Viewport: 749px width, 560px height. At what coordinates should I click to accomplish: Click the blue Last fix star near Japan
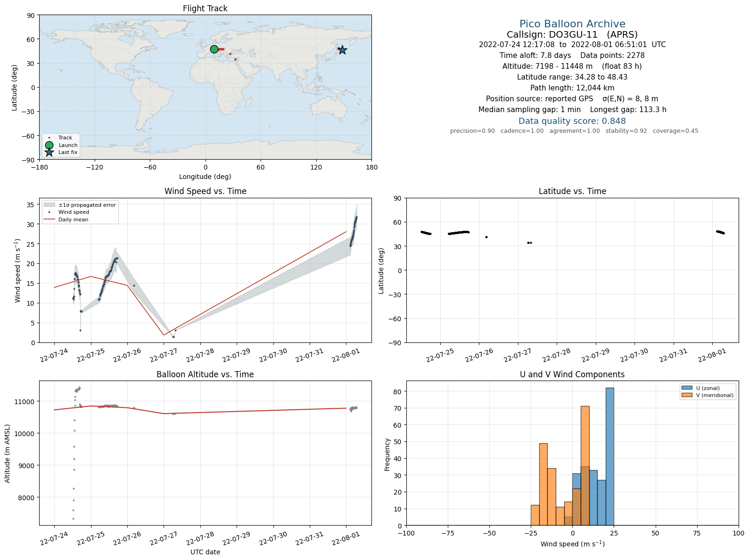(342, 50)
